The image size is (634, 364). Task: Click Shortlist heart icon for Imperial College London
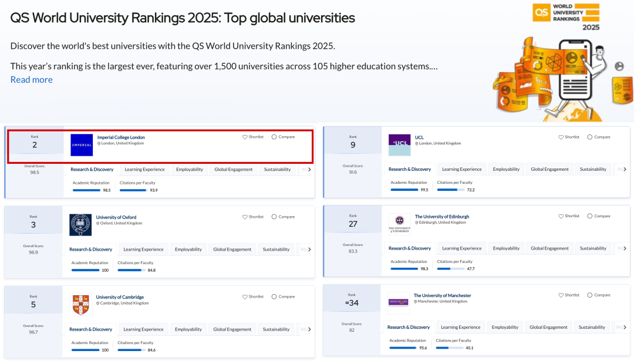[x=245, y=137]
